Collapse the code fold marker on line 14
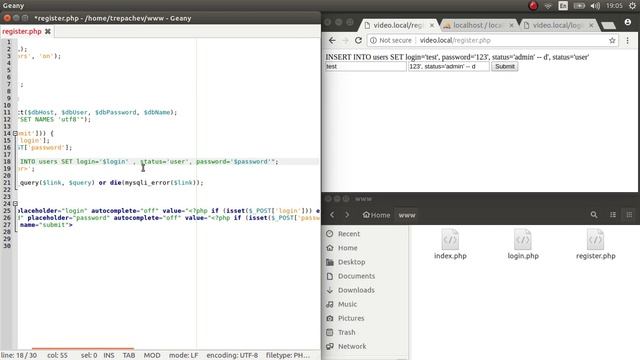640x360 pixels. point(15,133)
